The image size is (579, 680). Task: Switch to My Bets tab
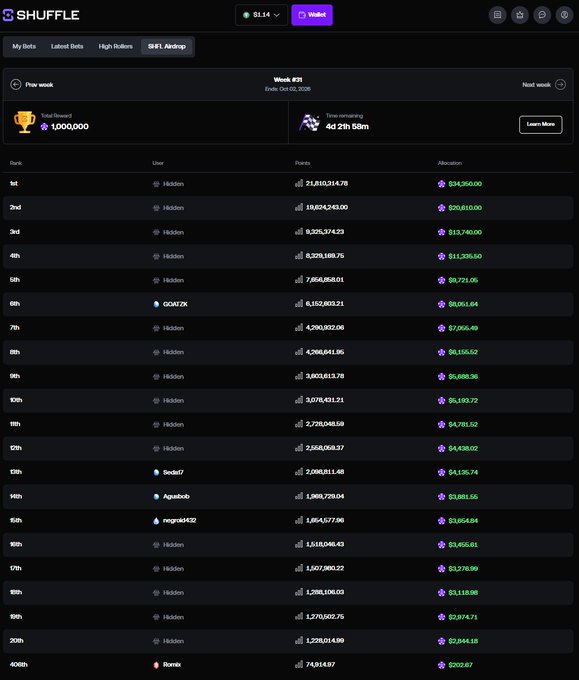pyautogui.click(x=24, y=46)
